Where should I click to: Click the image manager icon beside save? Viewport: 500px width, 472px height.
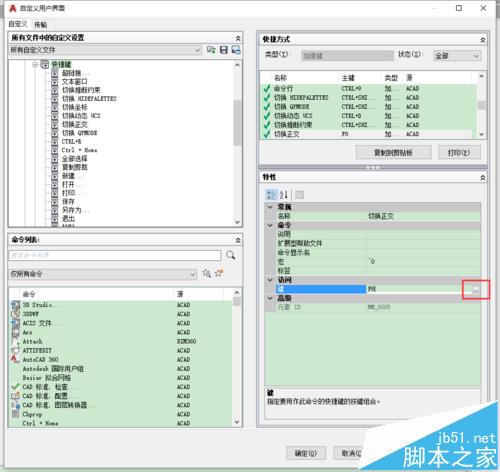236,50
